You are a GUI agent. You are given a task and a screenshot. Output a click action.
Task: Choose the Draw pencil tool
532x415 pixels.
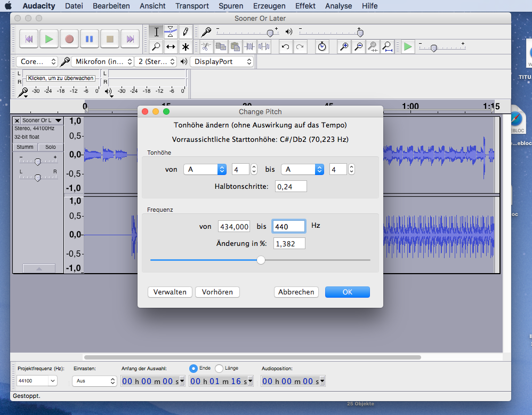(x=185, y=31)
